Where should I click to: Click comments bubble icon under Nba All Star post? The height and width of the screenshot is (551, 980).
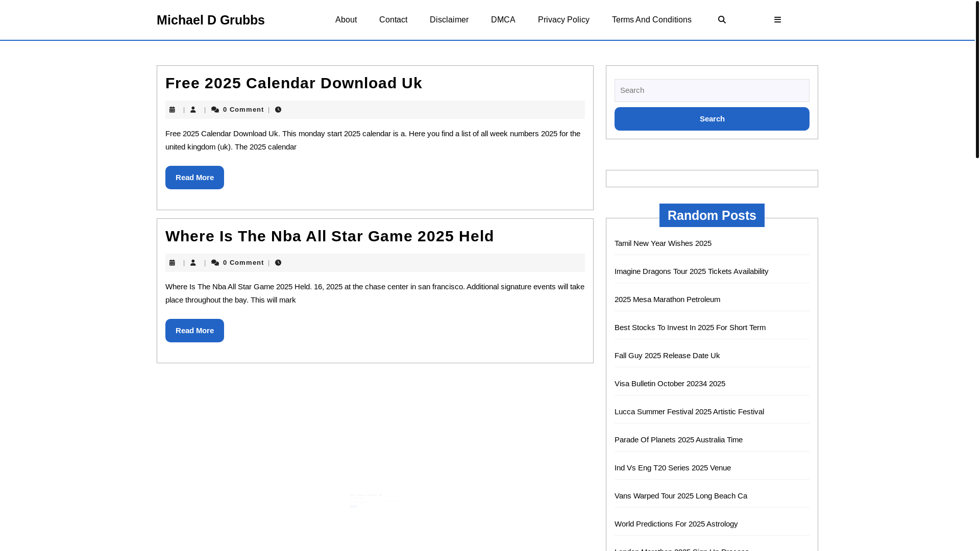click(x=215, y=263)
